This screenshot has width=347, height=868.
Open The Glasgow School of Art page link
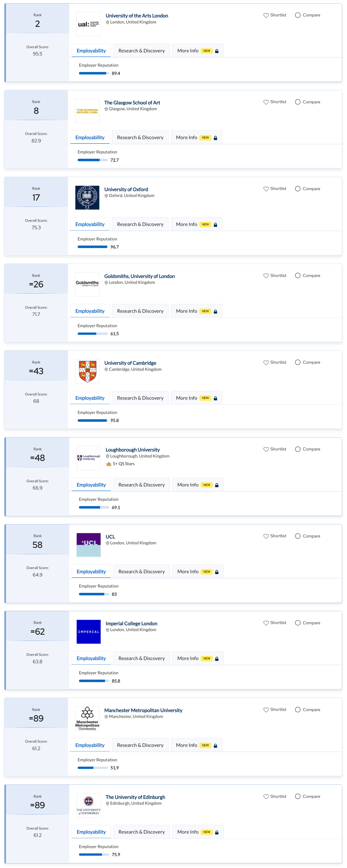point(132,103)
